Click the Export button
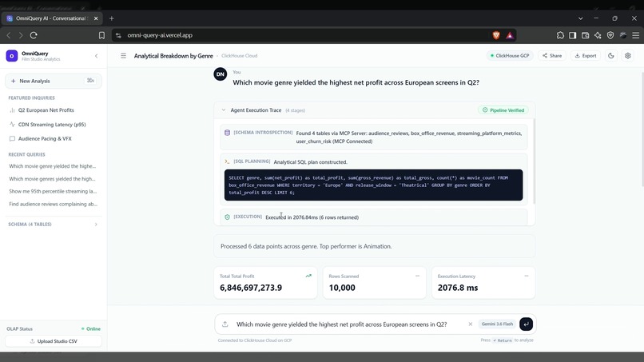The image size is (644, 362). click(585, 56)
